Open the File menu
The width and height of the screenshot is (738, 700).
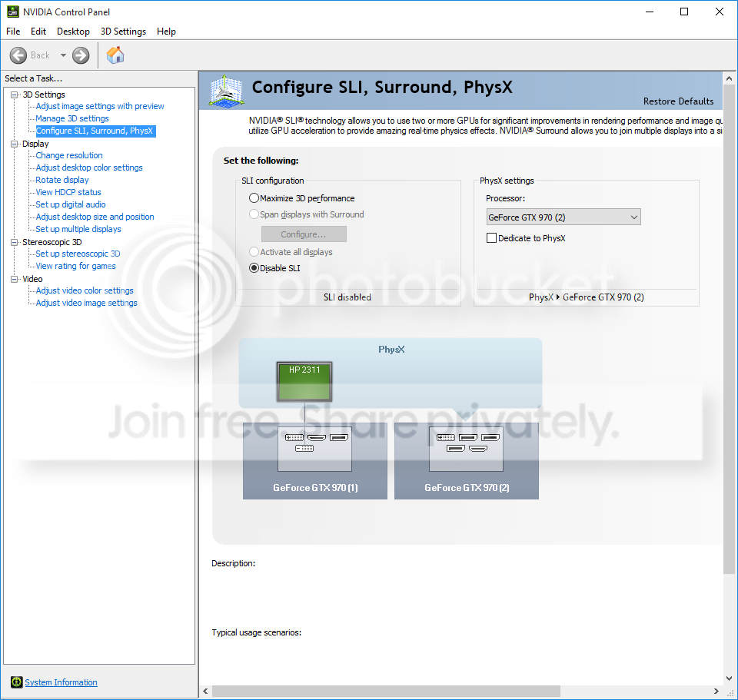(13, 32)
